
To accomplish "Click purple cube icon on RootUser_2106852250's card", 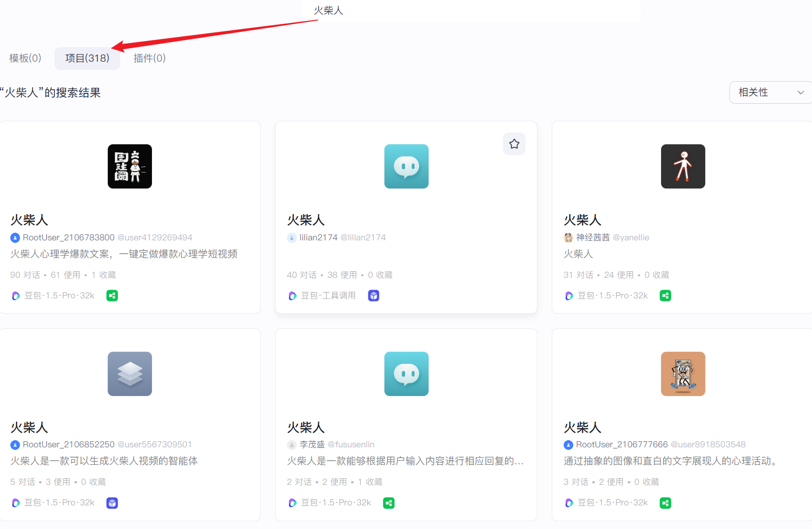I will tap(112, 503).
